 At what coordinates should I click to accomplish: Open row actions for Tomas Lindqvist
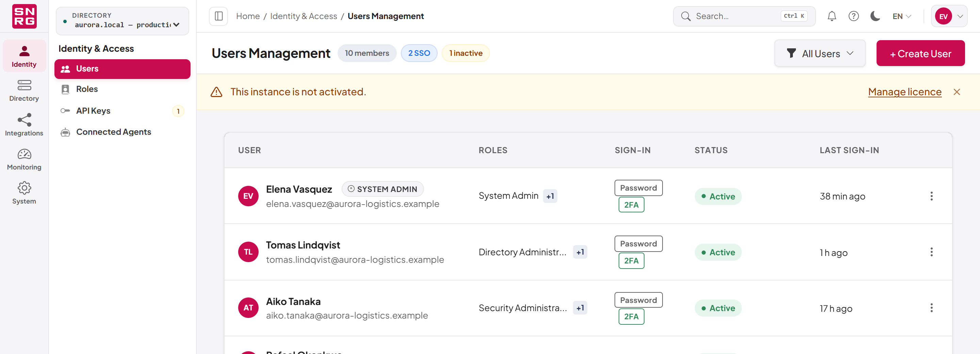click(931, 252)
